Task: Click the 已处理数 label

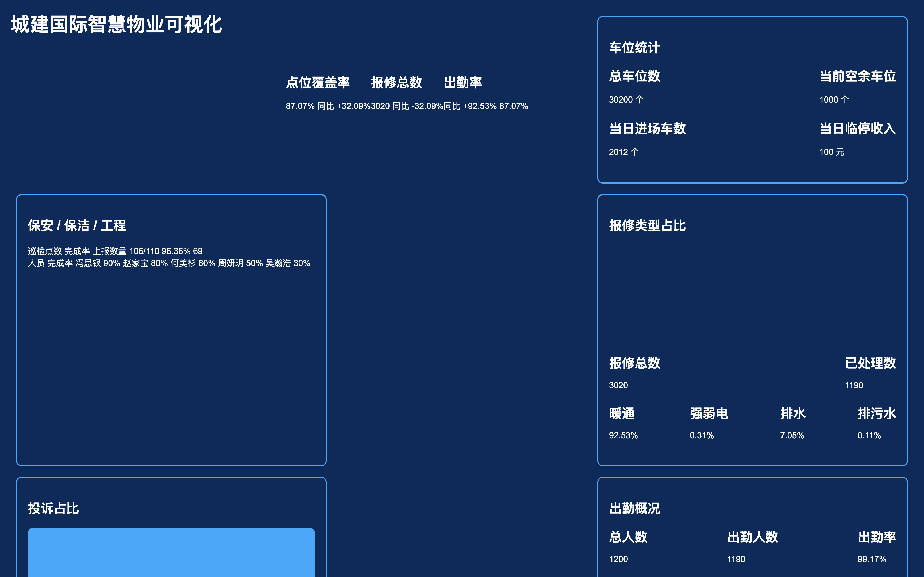Action: (x=870, y=363)
